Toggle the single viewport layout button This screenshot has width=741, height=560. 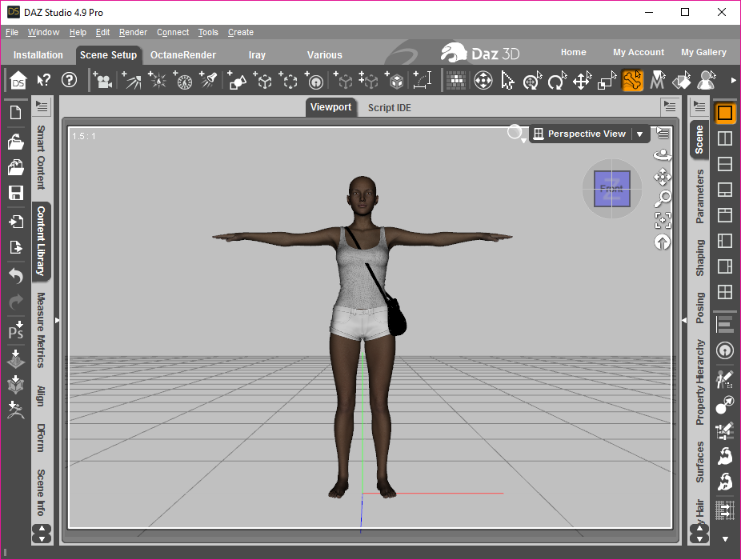click(x=725, y=113)
